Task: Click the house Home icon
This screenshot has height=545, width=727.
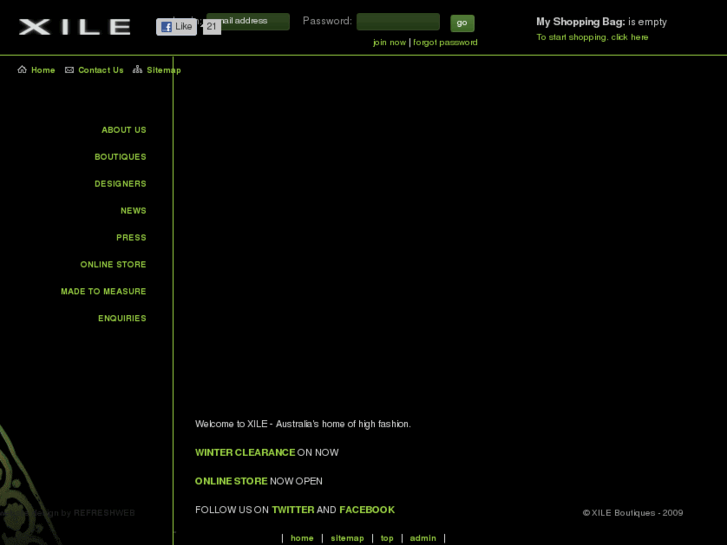Action: (22, 70)
